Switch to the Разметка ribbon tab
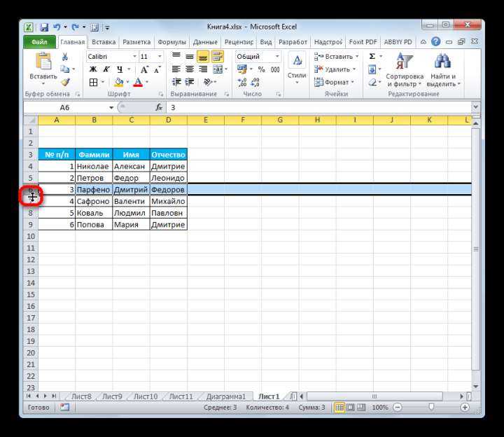 click(136, 42)
